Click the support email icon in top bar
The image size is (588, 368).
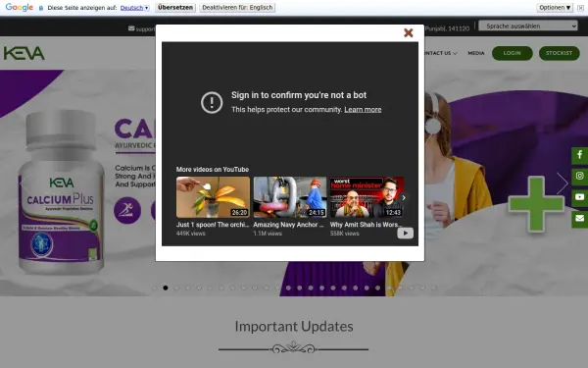(x=131, y=28)
